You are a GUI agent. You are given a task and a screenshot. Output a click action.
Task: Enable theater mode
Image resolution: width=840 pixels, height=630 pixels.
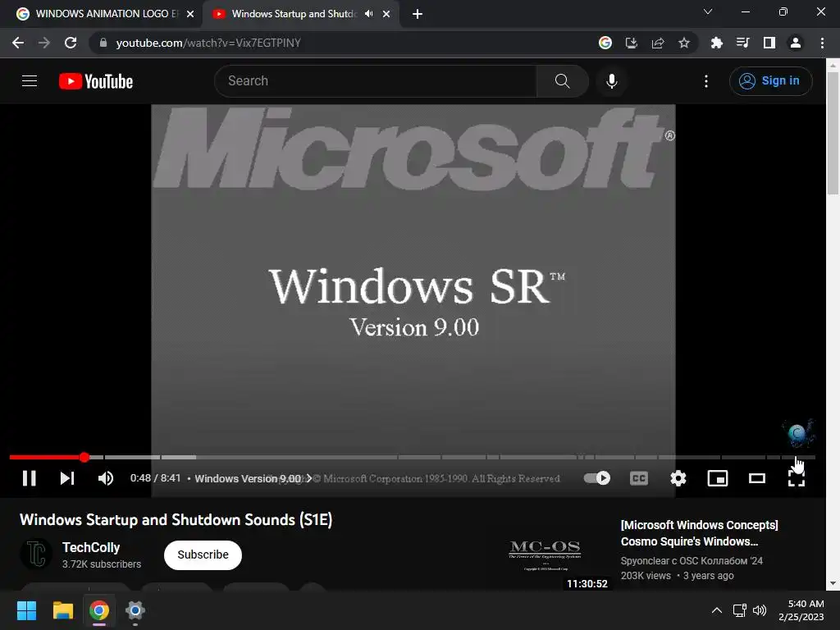coord(756,478)
